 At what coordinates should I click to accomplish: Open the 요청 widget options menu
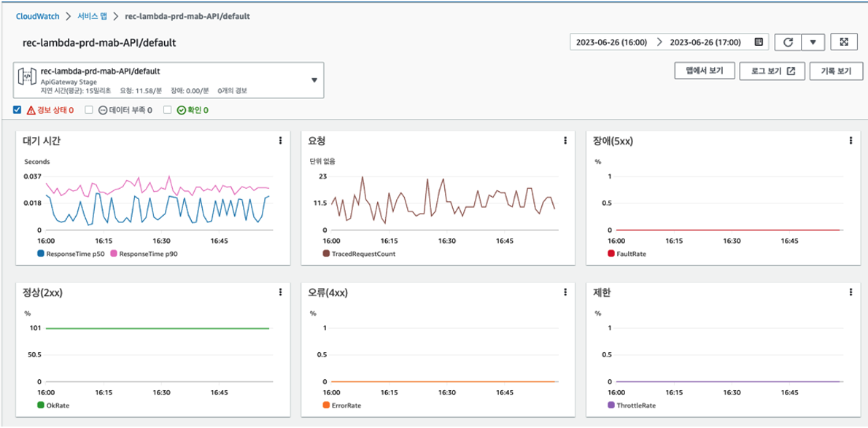click(x=565, y=141)
